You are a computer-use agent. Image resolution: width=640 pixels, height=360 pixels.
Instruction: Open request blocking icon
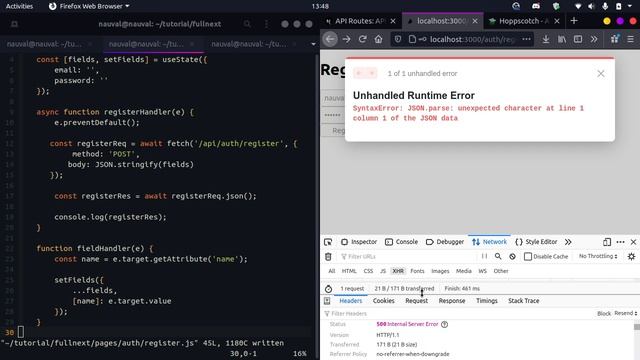pos(512,256)
